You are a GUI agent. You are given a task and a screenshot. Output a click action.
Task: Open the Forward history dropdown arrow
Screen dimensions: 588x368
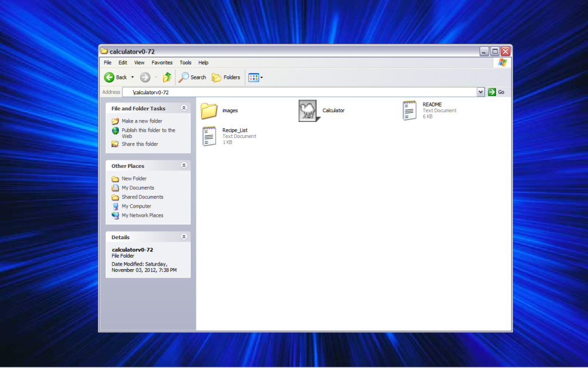[156, 78]
